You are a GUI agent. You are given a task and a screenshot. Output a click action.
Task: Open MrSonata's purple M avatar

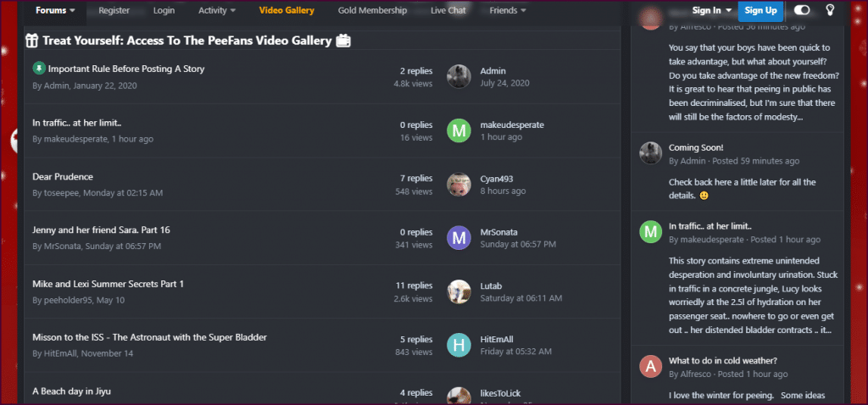[459, 238]
